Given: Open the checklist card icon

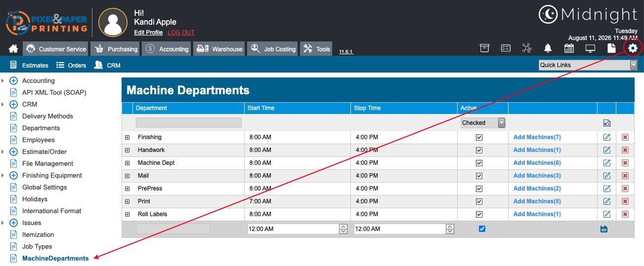Looking at the screenshot, I should click(x=506, y=48).
